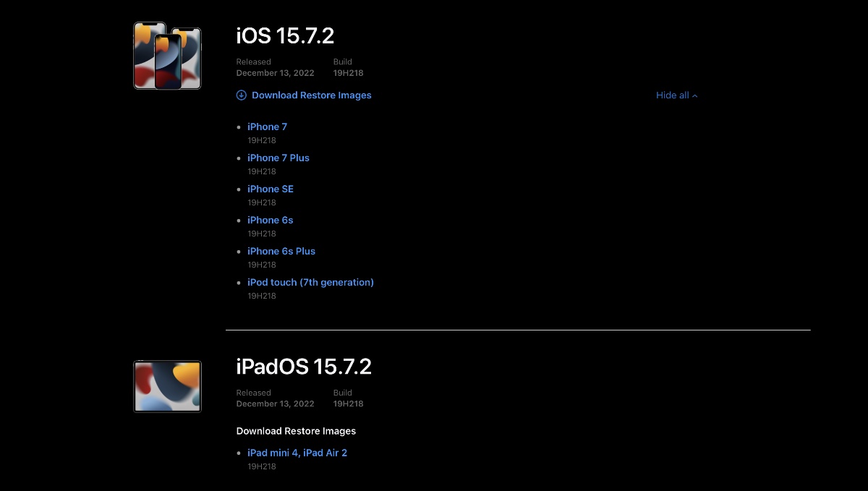868x491 pixels.
Task: Click the iPadOS 15.7.2 iPad thumbnail image
Action: tap(167, 387)
